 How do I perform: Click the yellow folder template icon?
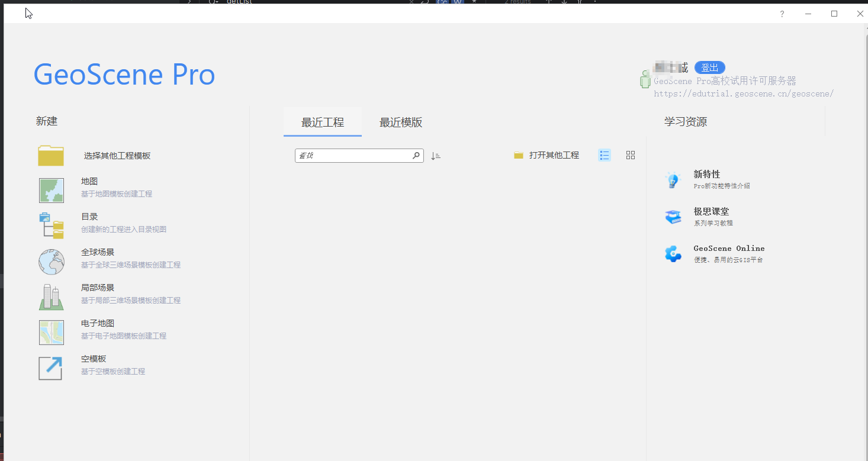click(51, 156)
